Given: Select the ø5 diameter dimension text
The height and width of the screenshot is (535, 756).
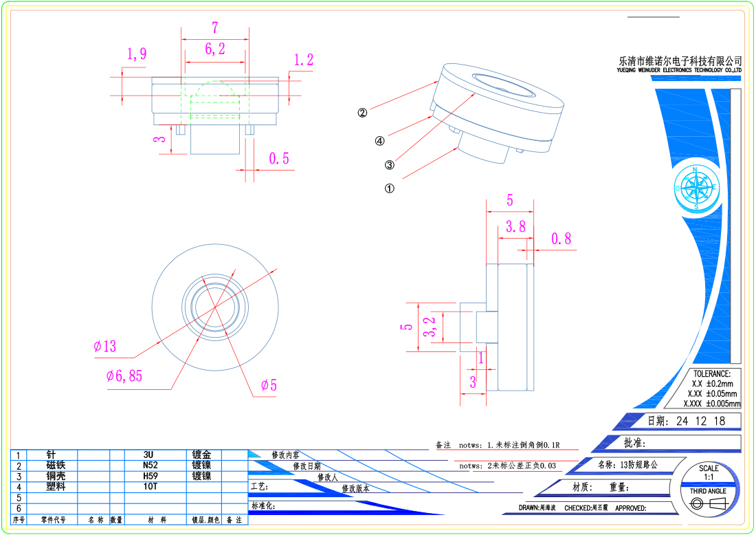Looking at the screenshot, I should pos(269,386).
